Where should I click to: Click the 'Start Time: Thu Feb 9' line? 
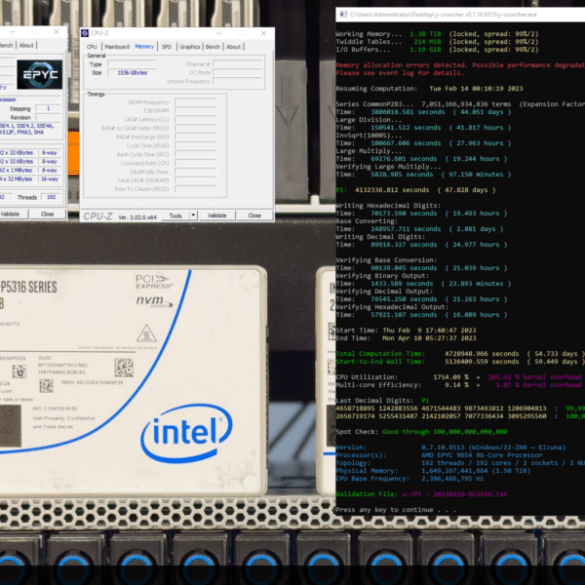[406, 330]
